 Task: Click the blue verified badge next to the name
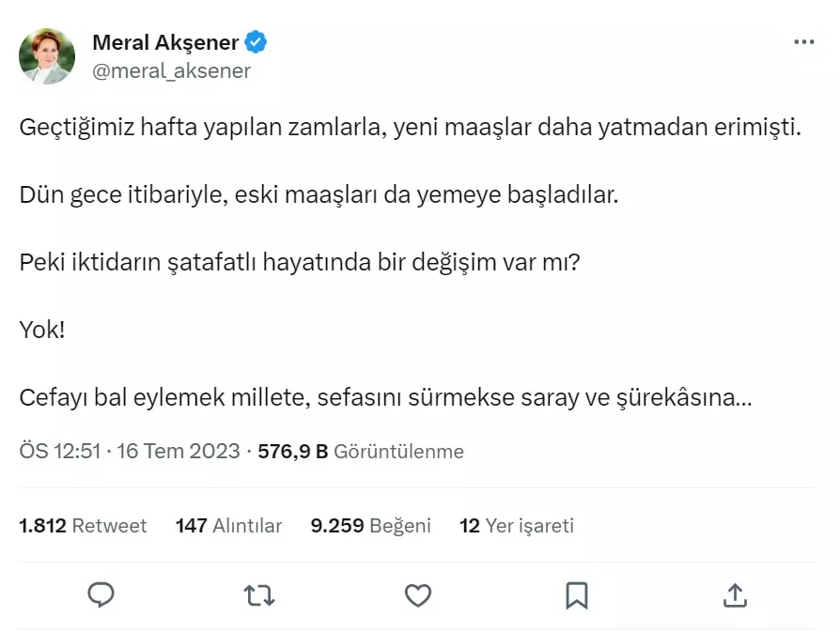tap(255, 41)
